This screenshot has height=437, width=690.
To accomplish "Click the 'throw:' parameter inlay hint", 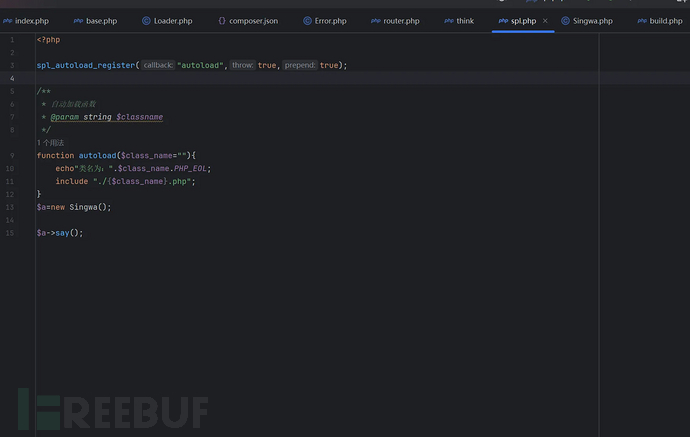I will tap(242, 65).
